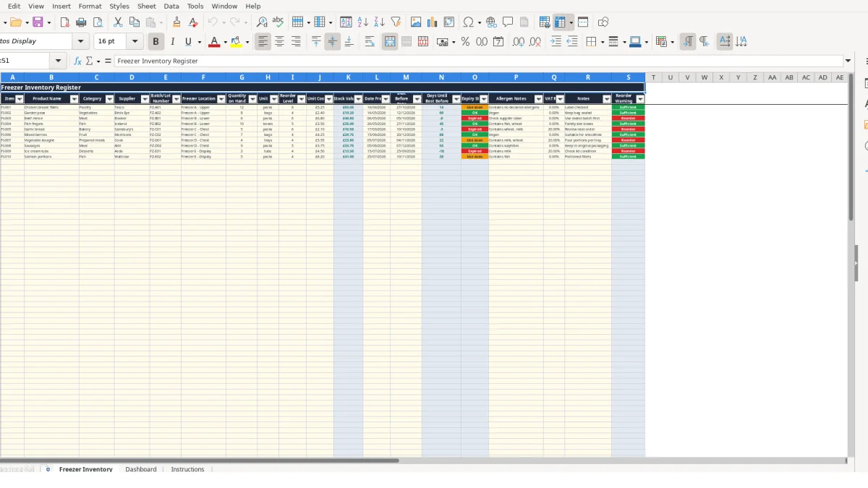Open the Reorder Warning filter dropdown
Screen dimensions: 868x488
point(640,99)
